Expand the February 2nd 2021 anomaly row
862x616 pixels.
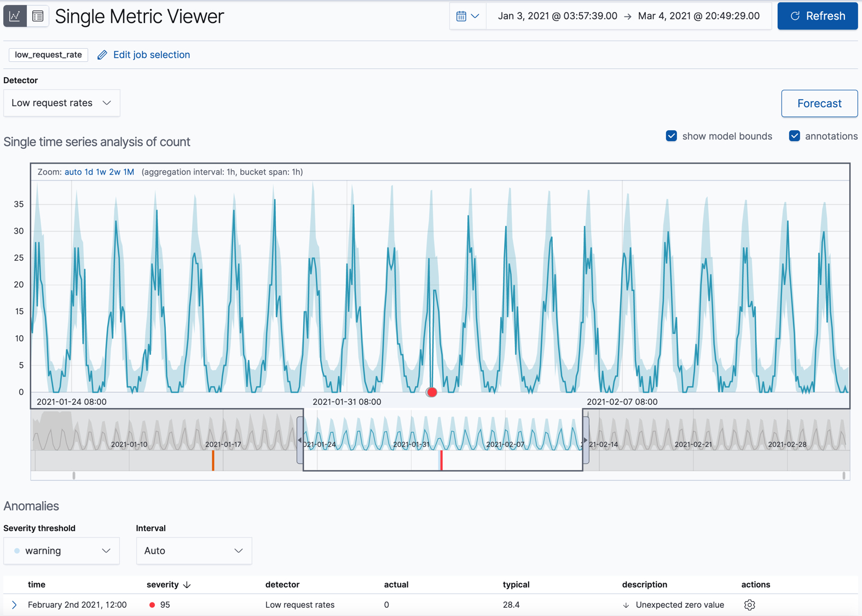pos(14,605)
